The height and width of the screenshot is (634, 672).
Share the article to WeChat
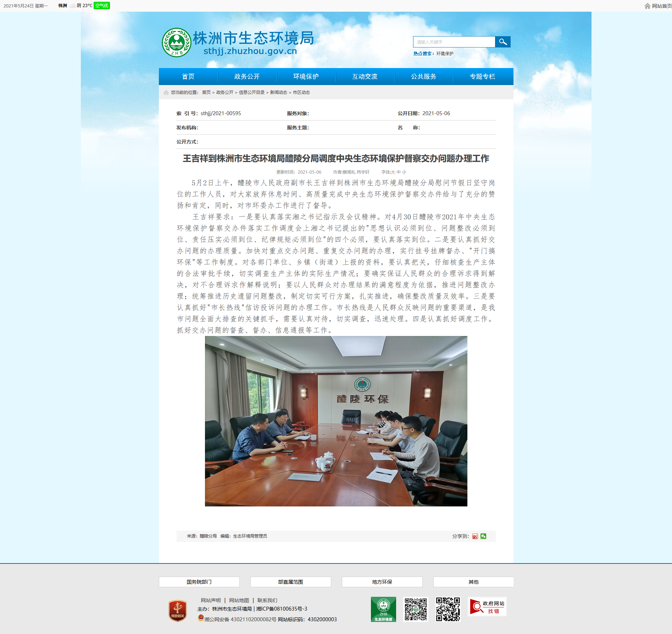tap(483, 536)
